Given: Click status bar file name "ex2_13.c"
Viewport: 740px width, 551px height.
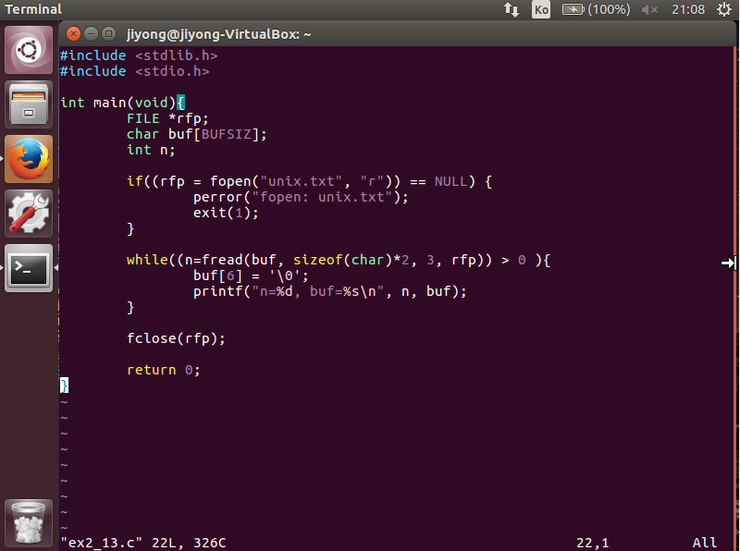Looking at the screenshot, I should 101,543.
